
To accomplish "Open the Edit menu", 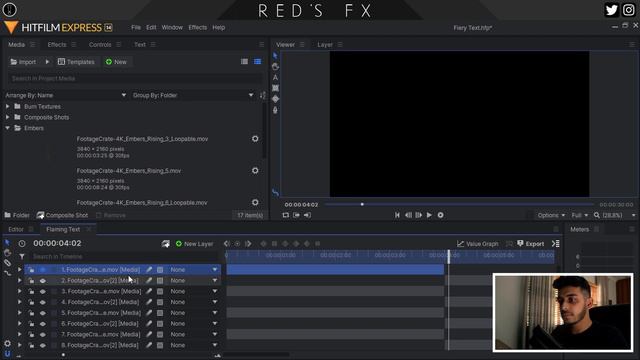I will click(x=151, y=27).
